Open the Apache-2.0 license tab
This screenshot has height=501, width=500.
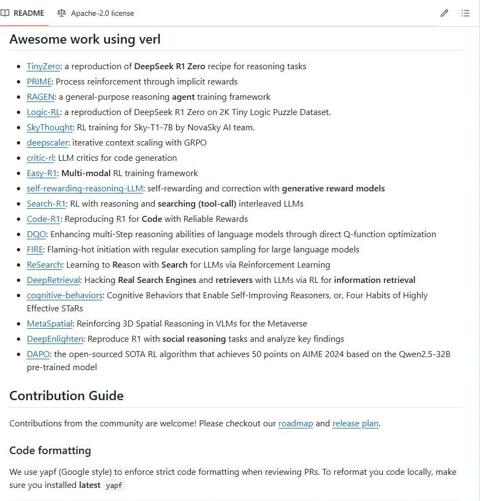tap(96, 13)
